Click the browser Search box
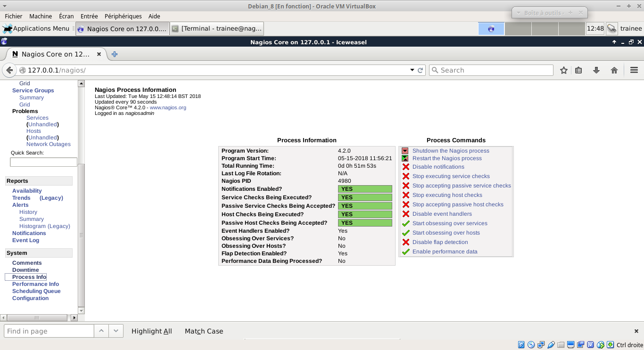The height and width of the screenshot is (350, 644). (491, 70)
